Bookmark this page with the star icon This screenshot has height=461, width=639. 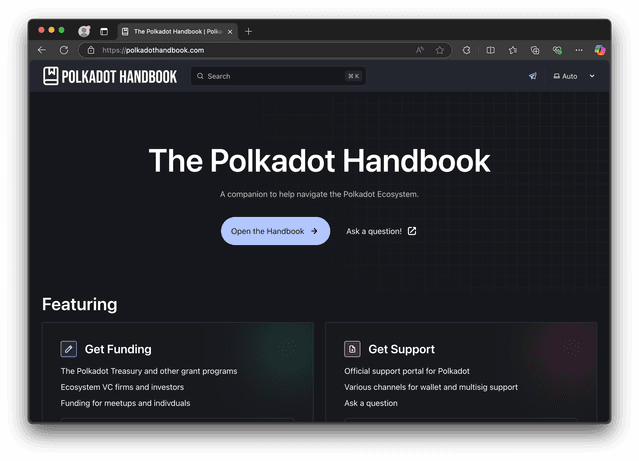click(x=439, y=50)
